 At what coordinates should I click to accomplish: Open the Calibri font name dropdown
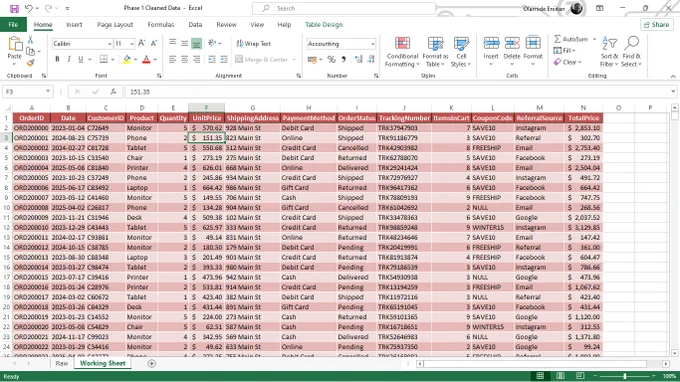click(x=110, y=44)
